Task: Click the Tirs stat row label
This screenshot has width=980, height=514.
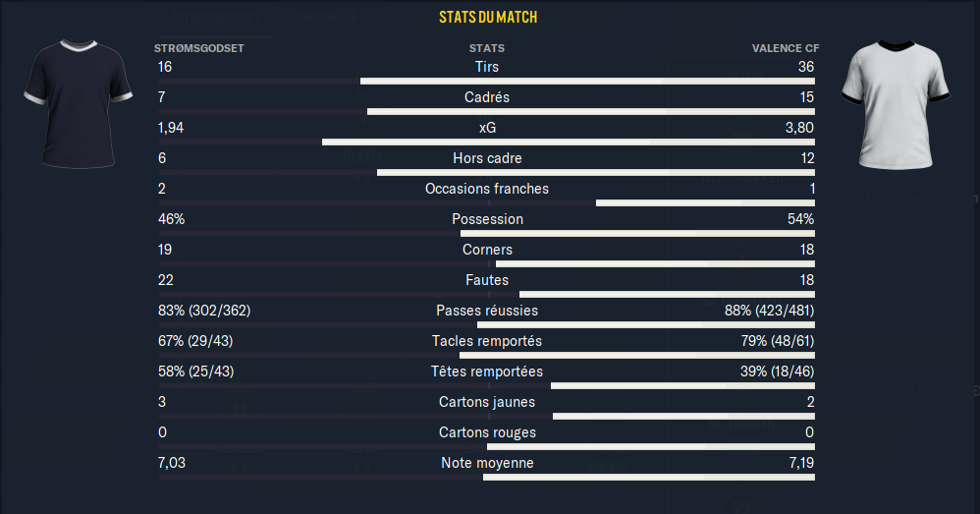Action: pos(487,67)
